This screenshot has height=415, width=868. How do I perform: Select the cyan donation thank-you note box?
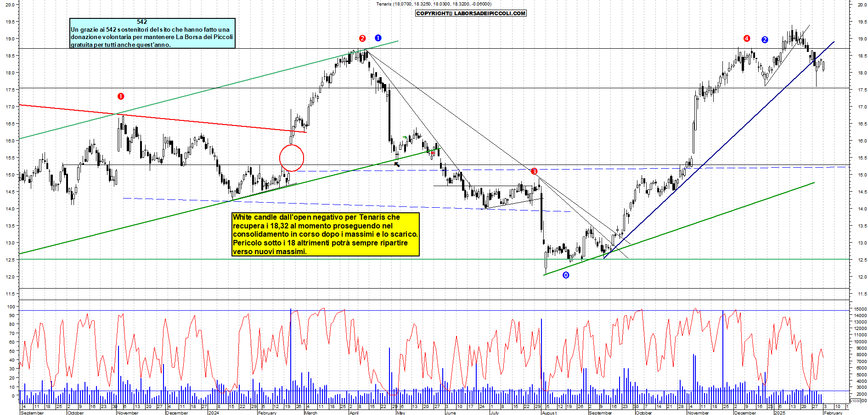coord(152,33)
